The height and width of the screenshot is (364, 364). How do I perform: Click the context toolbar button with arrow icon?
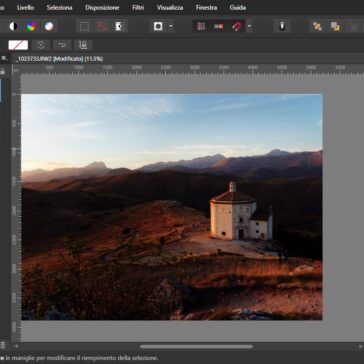click(x=62, y=45)
